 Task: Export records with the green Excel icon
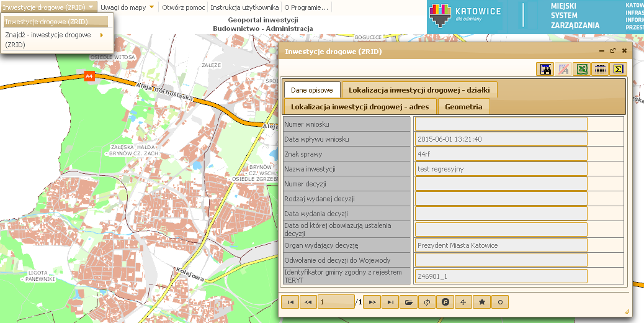[x=581, y=69]
